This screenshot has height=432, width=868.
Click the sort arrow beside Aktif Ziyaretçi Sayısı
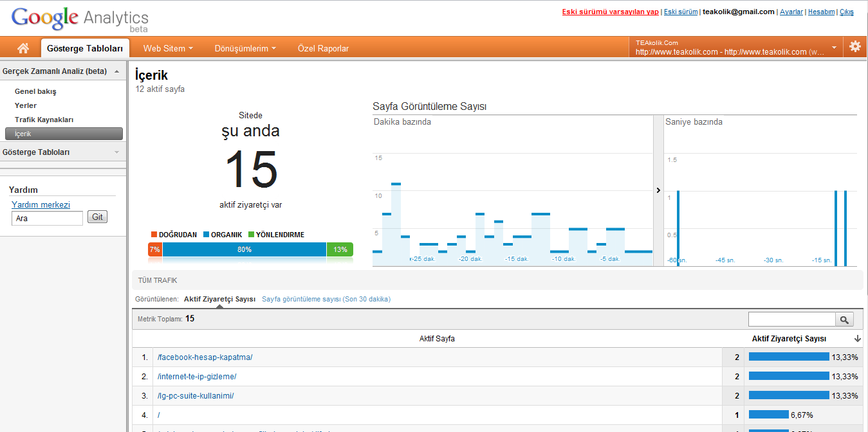857,339
